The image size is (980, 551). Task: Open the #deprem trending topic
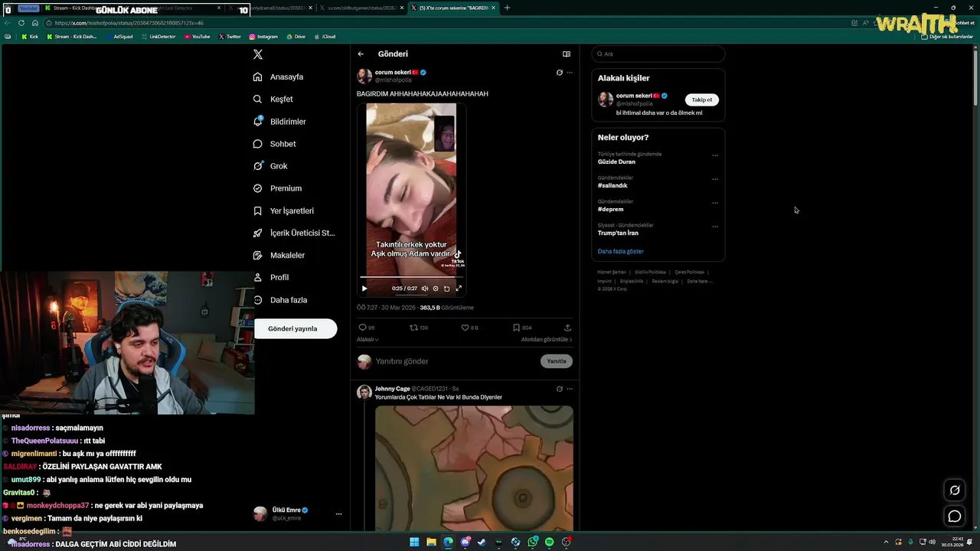point(611,210)
